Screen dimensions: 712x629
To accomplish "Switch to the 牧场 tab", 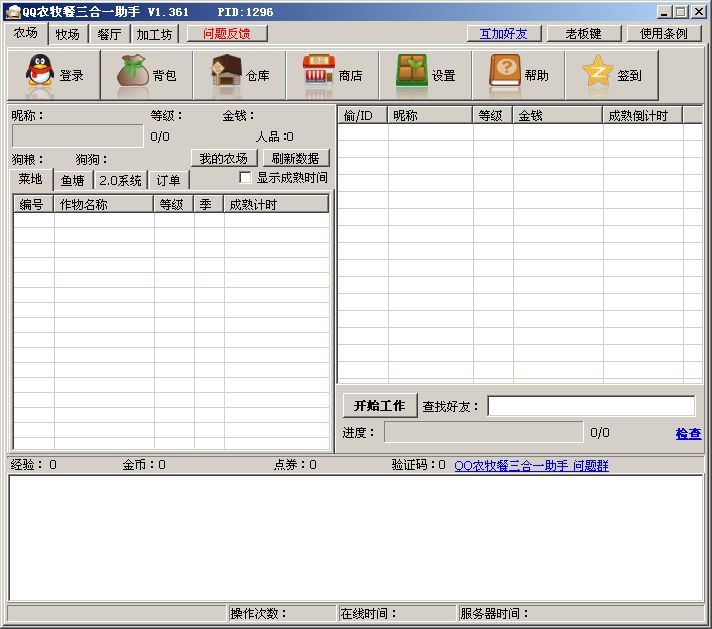I will tap(67, 35).
